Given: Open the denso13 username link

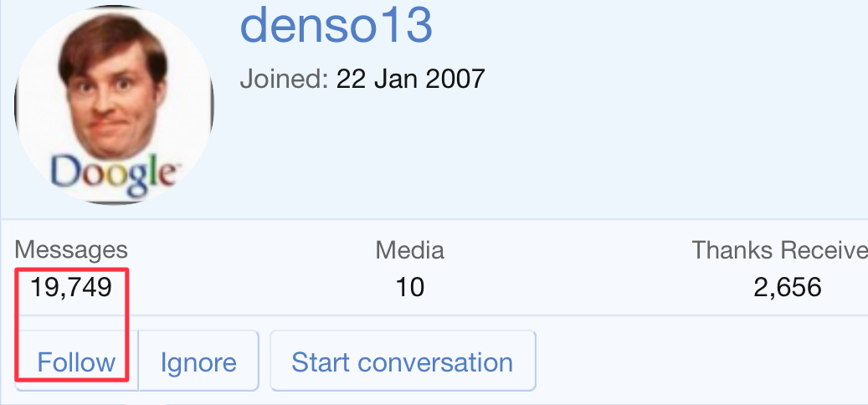Looking at the screenshot, I should pos(336,27).
